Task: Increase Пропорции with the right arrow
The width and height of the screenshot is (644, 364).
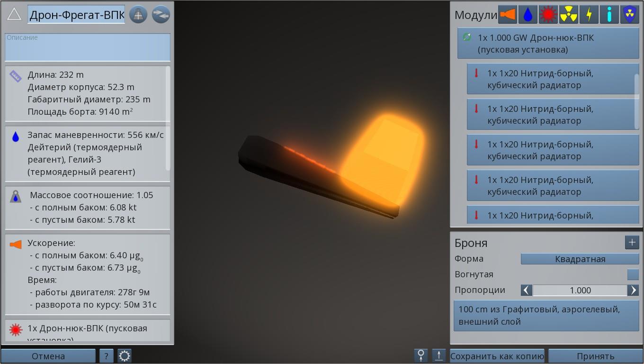Action: tap(633, 290)
